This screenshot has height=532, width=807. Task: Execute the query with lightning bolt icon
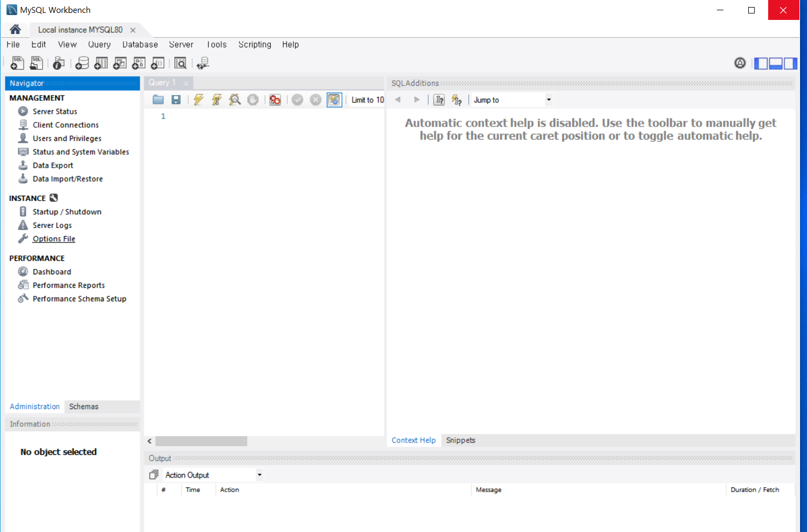click(199, 100)
